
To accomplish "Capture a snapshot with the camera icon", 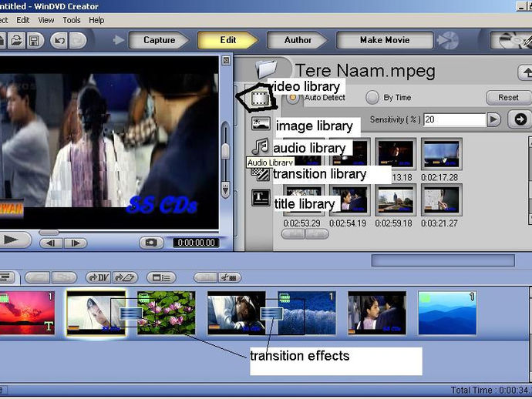I will [151, 243].
